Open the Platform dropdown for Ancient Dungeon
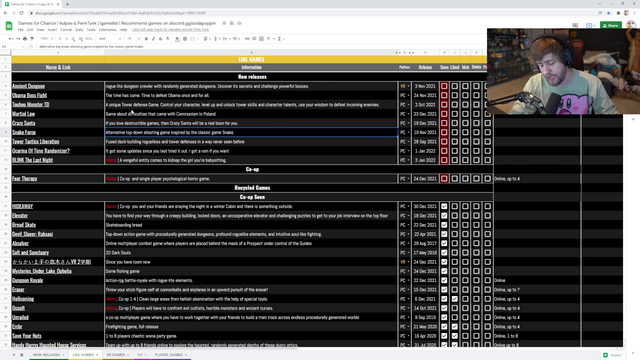640x360 pixels. pos(404,86)
